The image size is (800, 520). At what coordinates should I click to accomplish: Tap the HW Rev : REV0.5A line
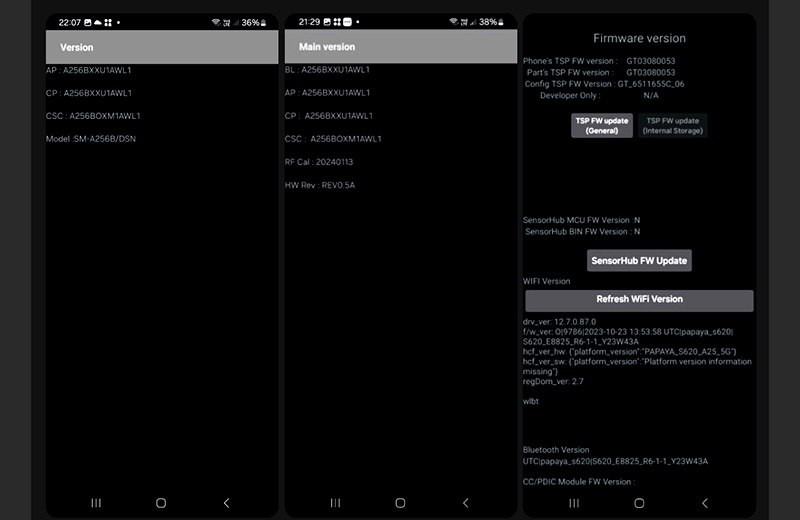click(320, 185)
